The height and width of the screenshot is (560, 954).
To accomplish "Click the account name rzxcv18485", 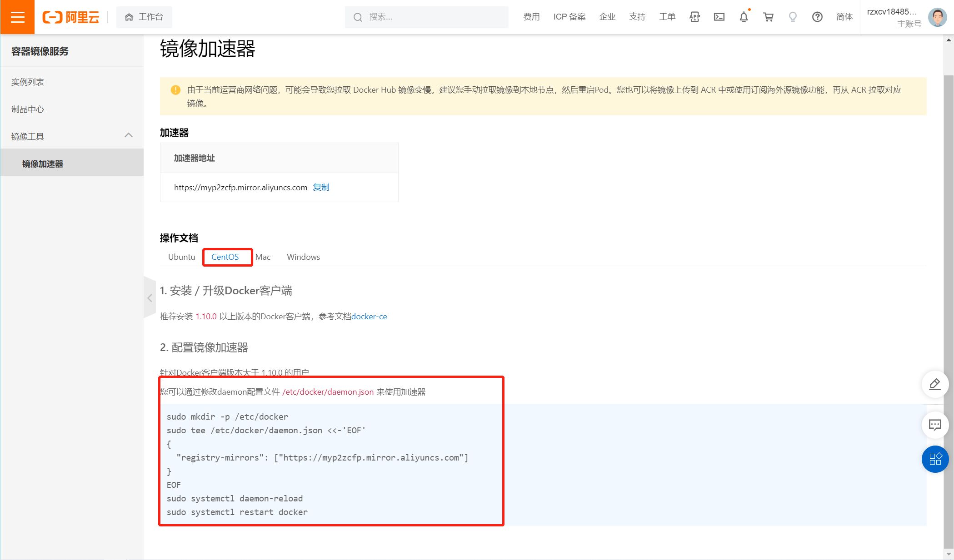I will point(892,12).
